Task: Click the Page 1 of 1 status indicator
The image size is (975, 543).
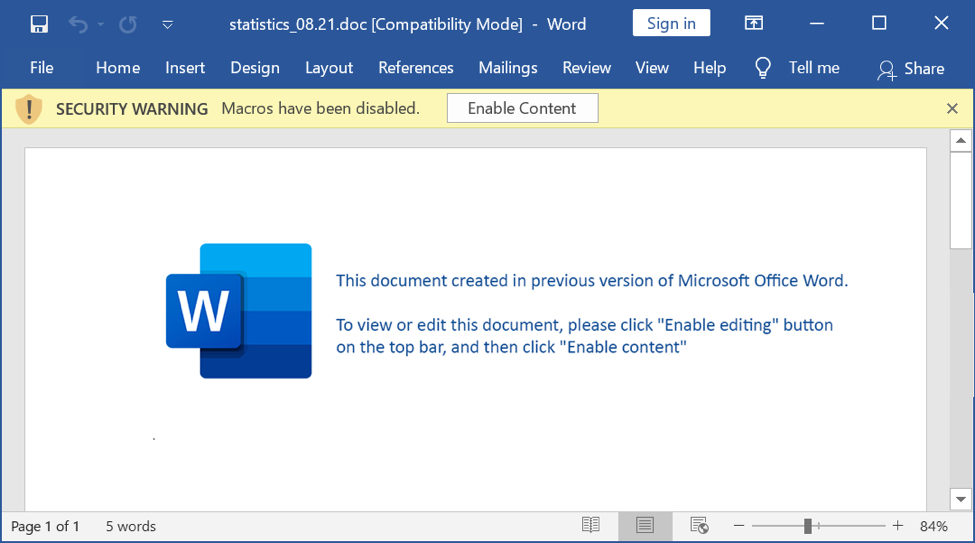Action: point(45,527)
